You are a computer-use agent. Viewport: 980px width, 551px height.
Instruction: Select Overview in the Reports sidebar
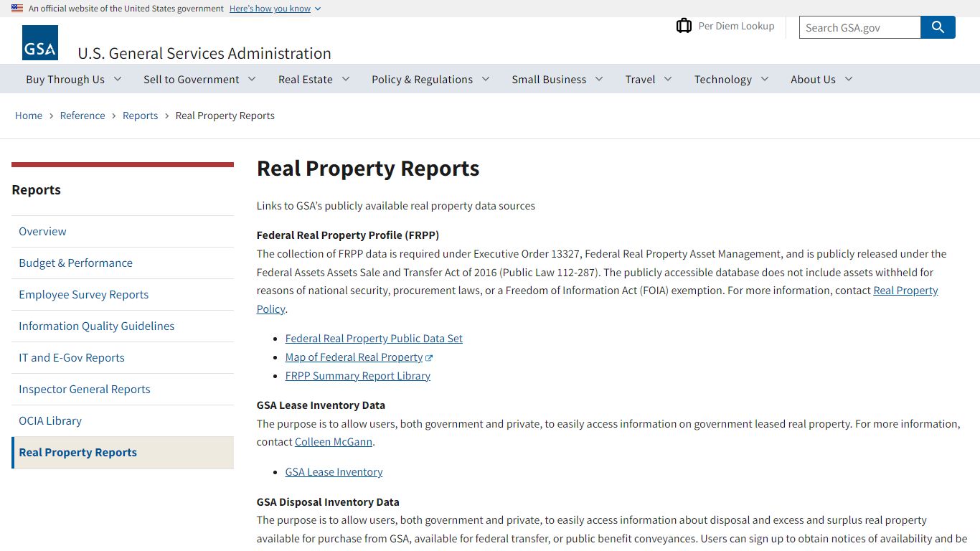(x=123, y=231)
